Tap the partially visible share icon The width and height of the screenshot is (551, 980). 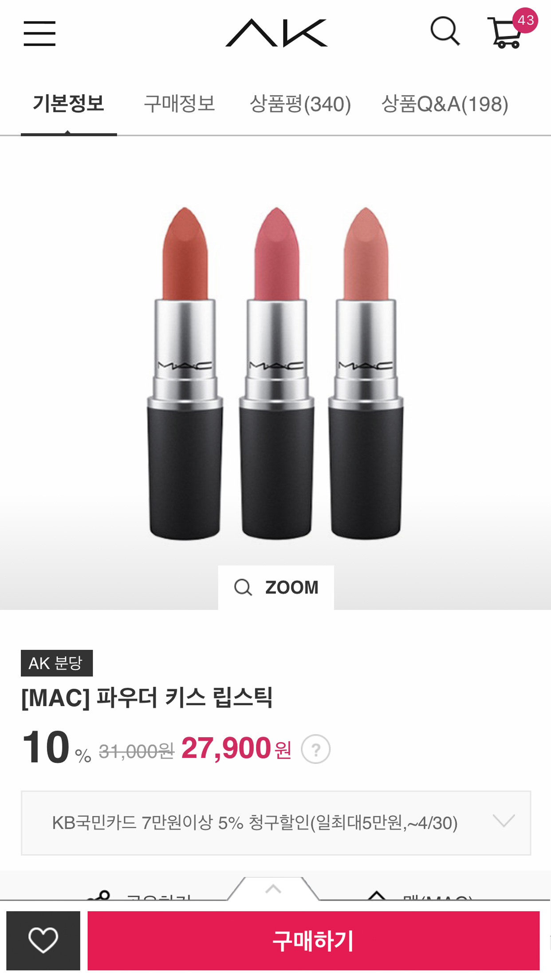99,895
